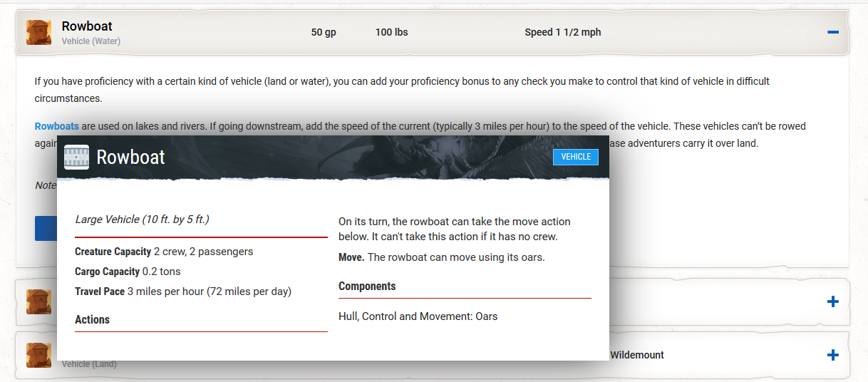Viewport: 868px width, 382px height.
Task: Click the Travel Pace line in the tooltip
Action: 183,291
